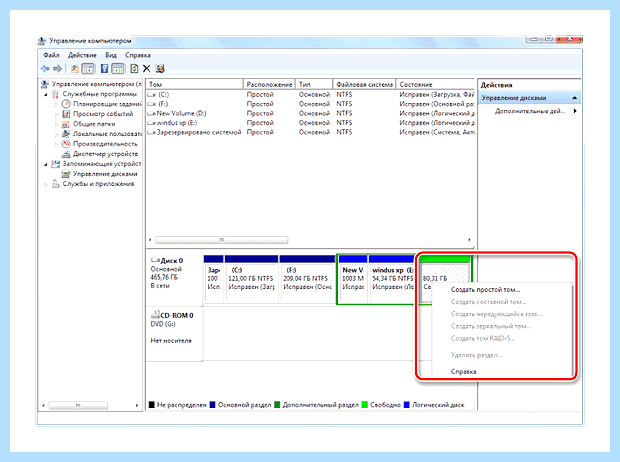Click the Службы и приложения icon
620x462 pixels.
pyautogui.click(x=56, y=184)
